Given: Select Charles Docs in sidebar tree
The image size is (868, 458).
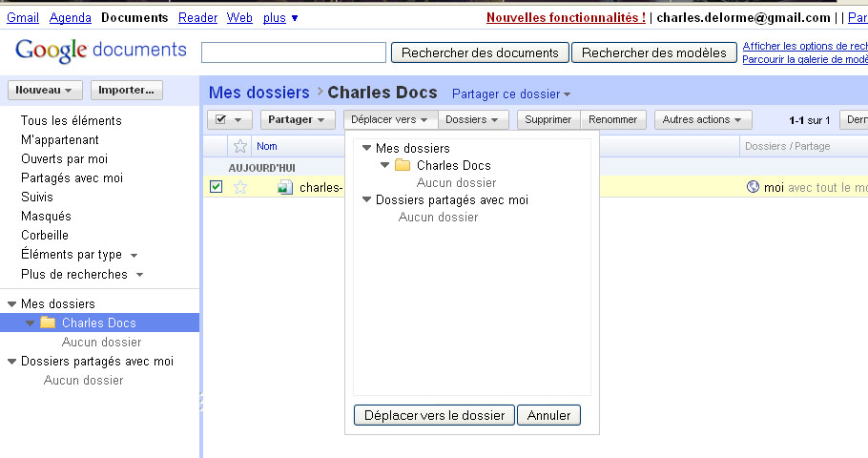Looking at the screenshot, I should [x=99, y=323].
